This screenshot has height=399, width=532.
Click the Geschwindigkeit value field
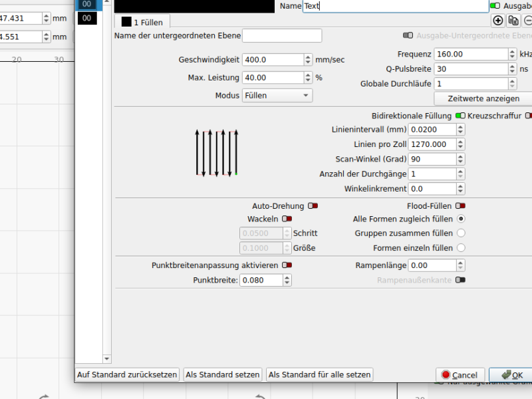pyautogui.click(x=273, y=60)
